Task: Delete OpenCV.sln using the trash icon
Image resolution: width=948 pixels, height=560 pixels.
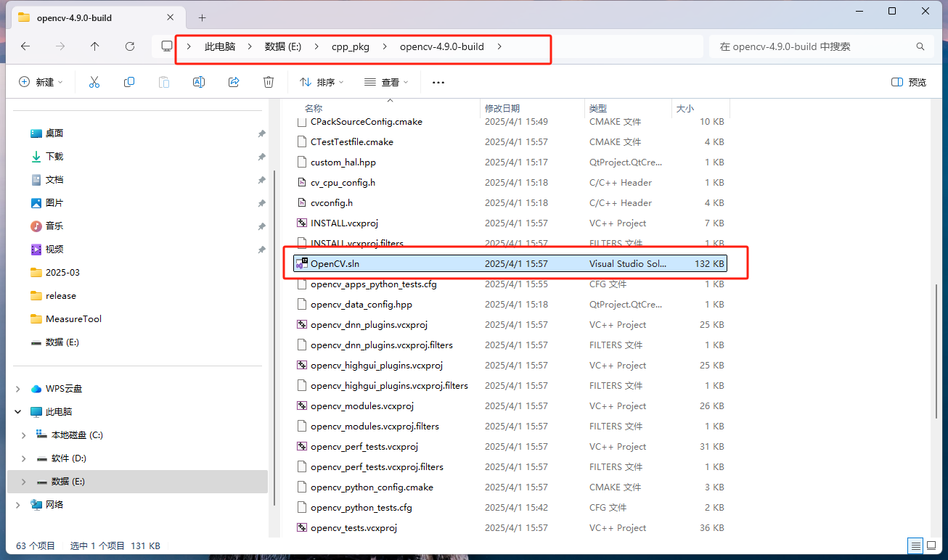Action: click(269, 81)
